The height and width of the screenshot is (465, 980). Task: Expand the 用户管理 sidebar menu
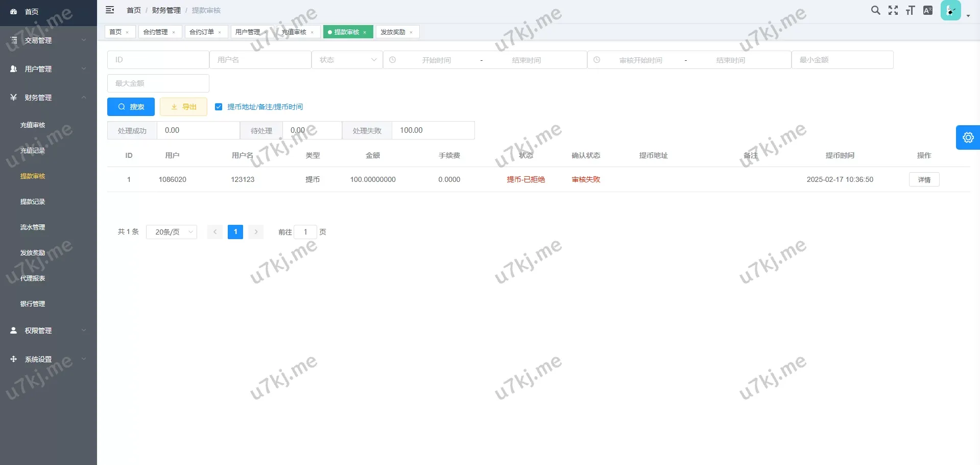click(49, 69)
